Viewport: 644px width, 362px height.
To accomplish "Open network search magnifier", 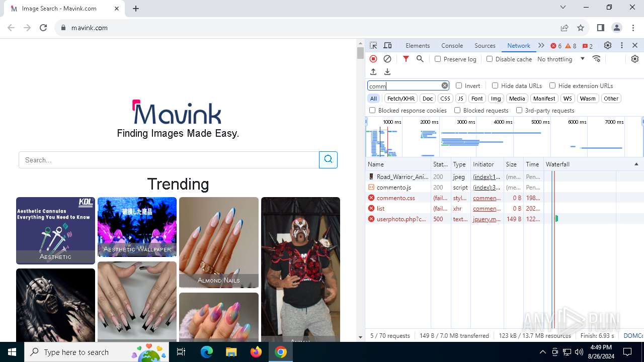I will pos(420,59).
